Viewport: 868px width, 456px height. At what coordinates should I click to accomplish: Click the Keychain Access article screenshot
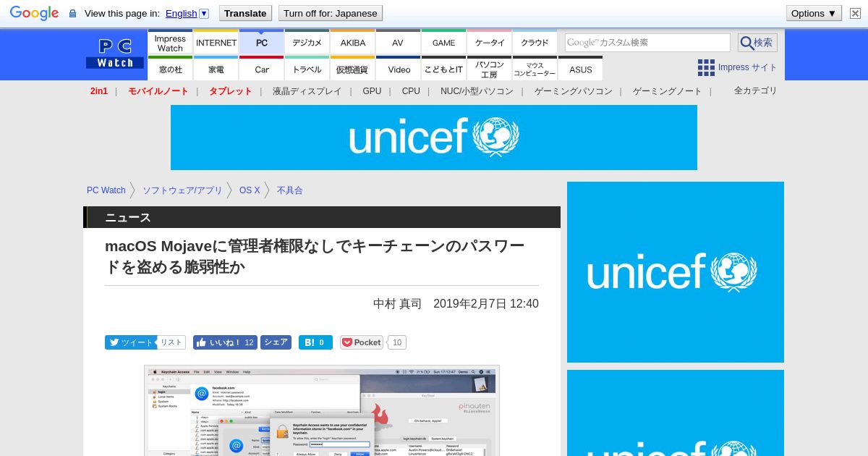322,410
